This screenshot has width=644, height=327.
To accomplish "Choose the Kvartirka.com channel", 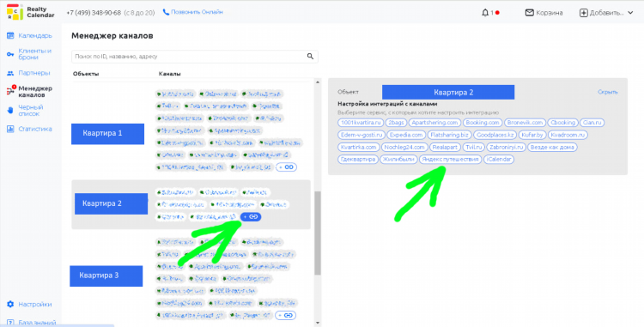I will point(359,147).
